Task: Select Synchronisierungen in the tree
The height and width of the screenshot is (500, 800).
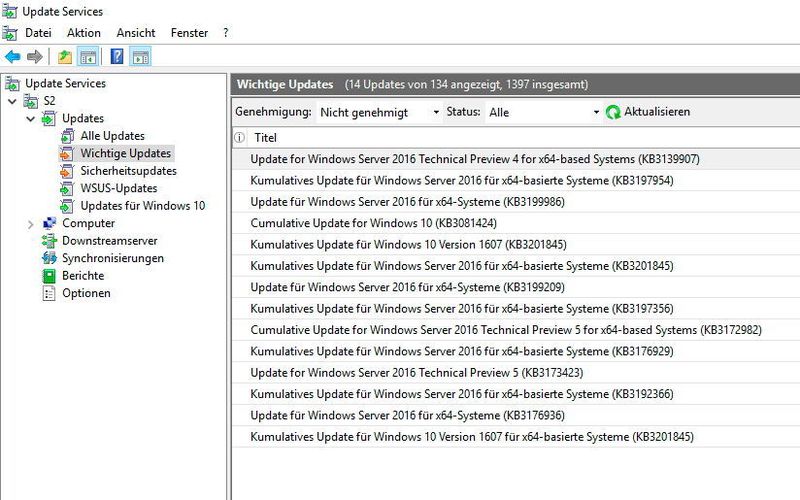Action: [113, 258]
